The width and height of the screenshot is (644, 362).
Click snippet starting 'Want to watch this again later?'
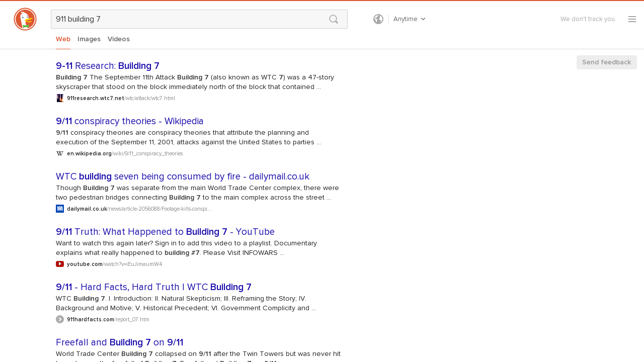point(186,248)
